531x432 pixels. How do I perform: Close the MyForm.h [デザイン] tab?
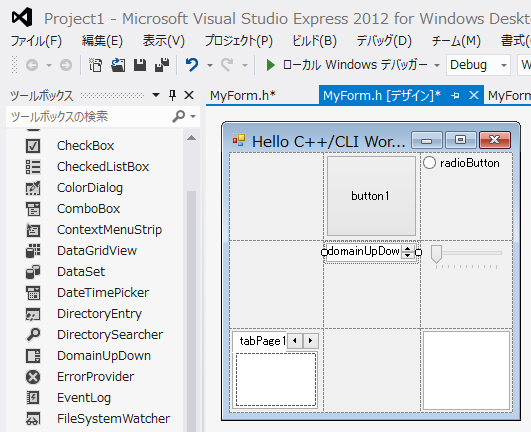point(474,95)
